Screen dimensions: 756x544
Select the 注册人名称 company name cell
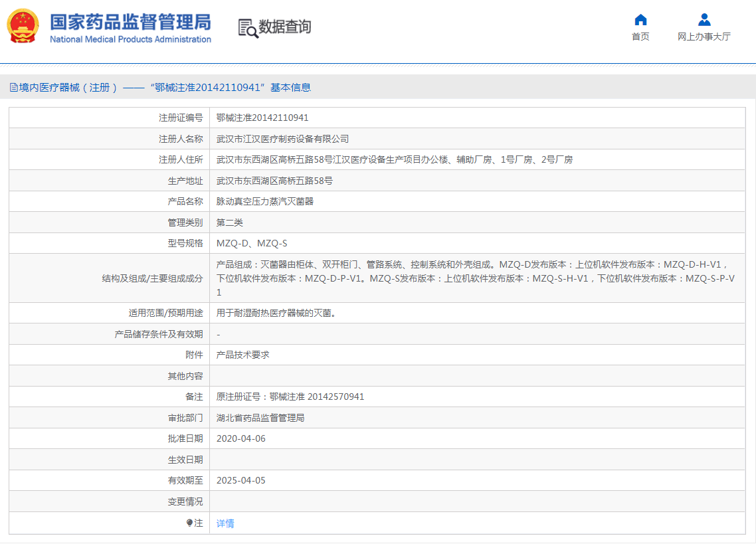(x=284, y=138)
